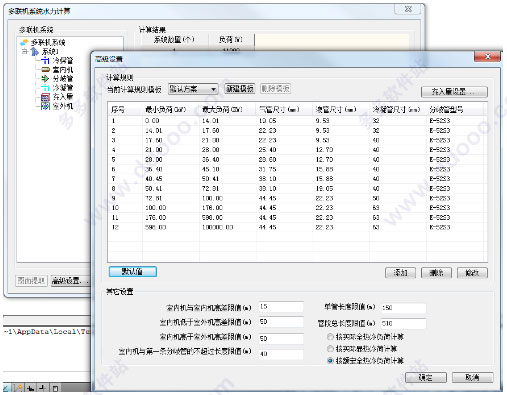
Task: Click the 单管长度限值 field showing 150
Action: [404, 308]
